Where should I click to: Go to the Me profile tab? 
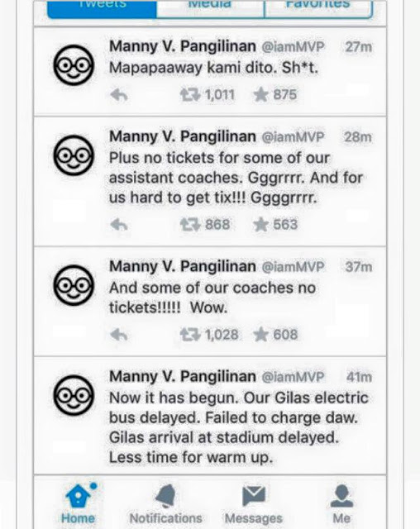(x=341, y=503)
